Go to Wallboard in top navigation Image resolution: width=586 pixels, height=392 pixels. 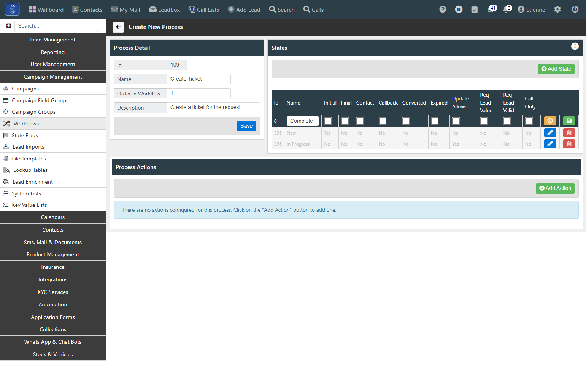tap(46, 10)
